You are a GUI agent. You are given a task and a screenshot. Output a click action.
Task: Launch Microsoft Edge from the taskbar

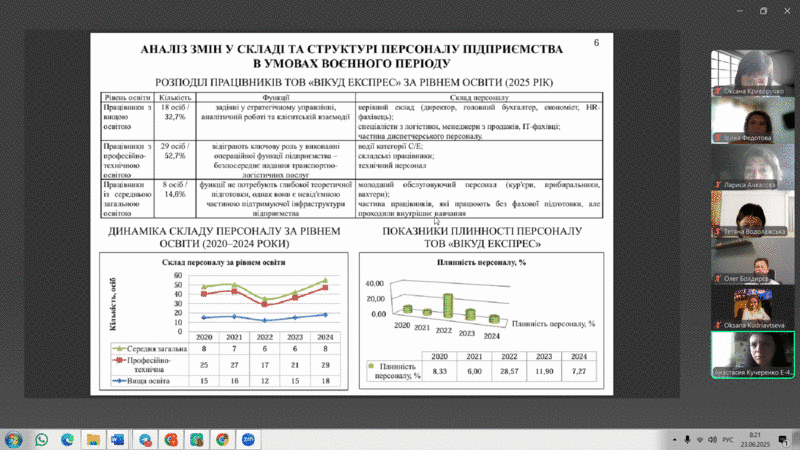click(x=67, y=439)
